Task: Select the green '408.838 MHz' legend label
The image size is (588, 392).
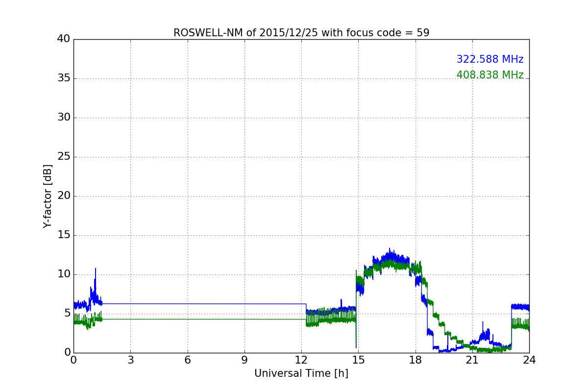Action: 490,75
